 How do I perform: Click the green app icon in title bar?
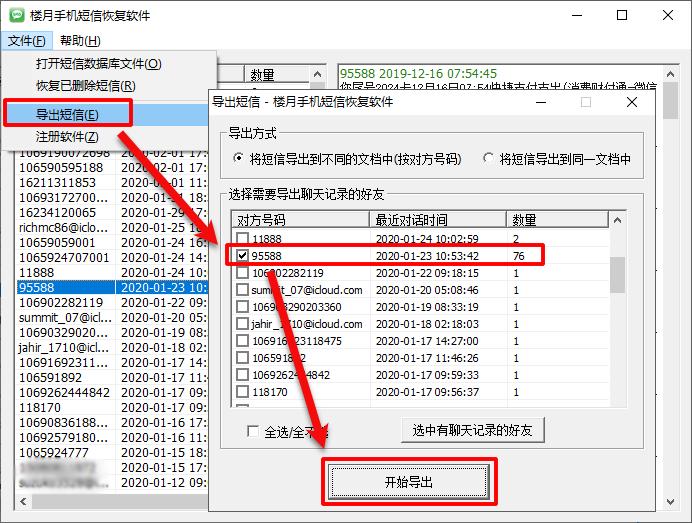coord(17,15)
